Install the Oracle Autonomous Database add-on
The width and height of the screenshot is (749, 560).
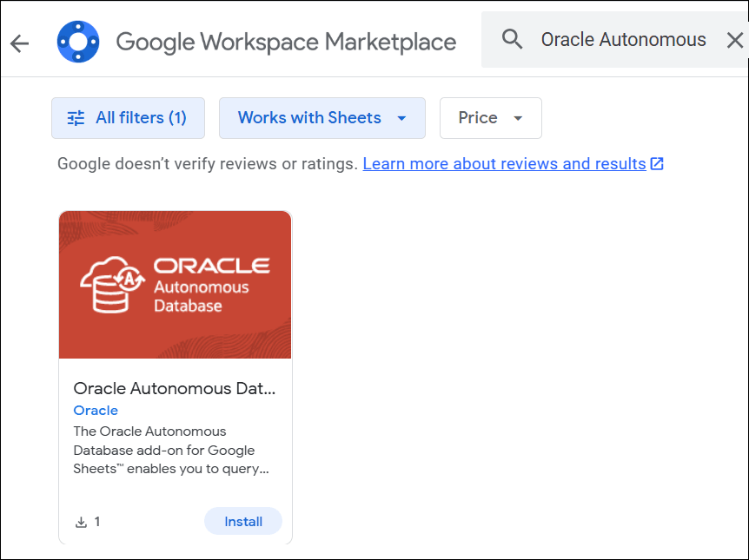tap(242, 521)
